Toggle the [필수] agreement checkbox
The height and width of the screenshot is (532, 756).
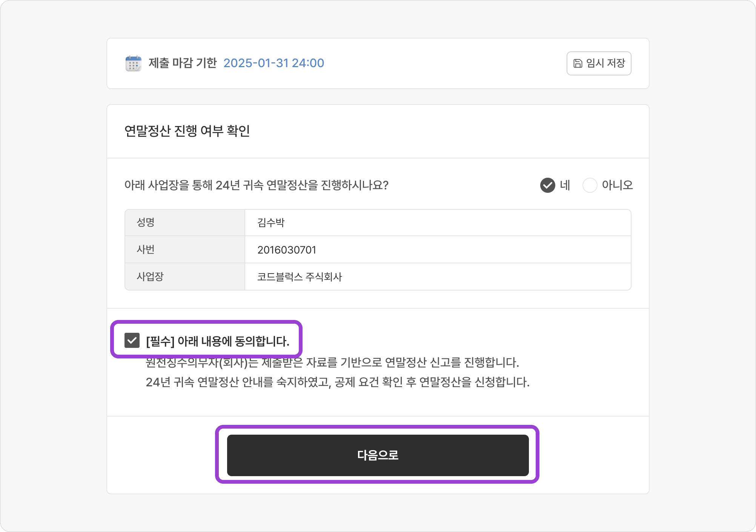(x=132, y=340)
